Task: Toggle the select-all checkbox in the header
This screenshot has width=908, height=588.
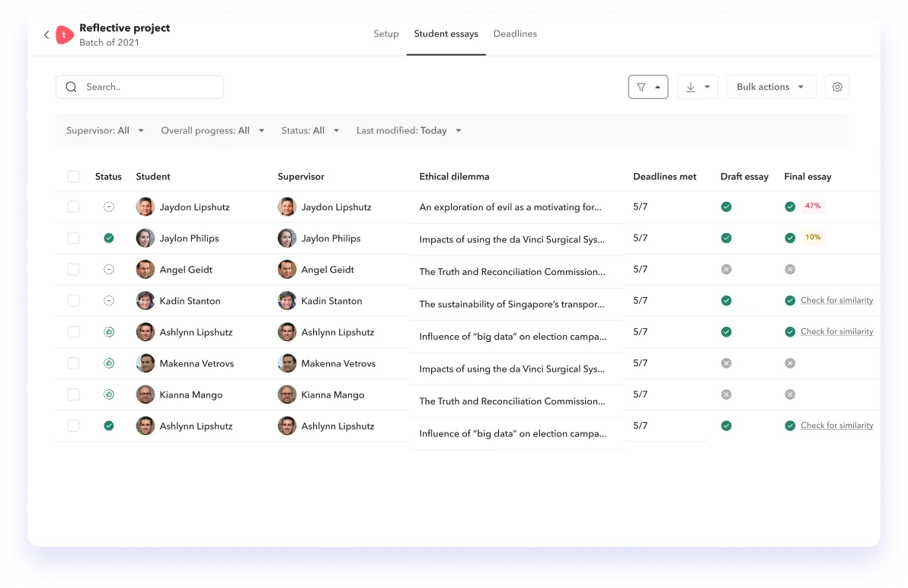Action: click(73, 176)
